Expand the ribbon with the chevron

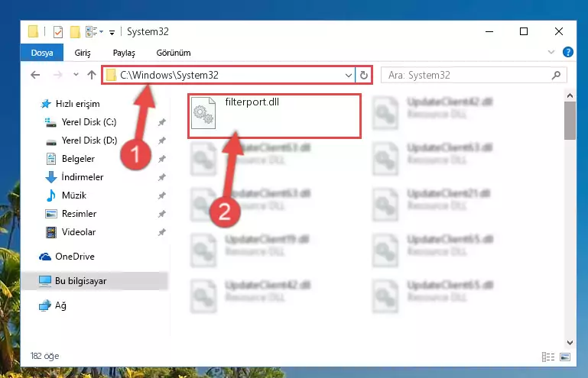551,52
